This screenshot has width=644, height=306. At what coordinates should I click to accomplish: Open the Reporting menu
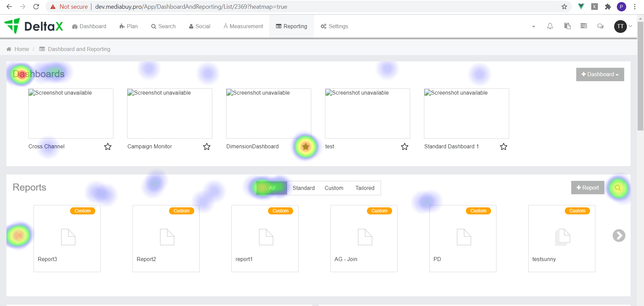[291, 26]
